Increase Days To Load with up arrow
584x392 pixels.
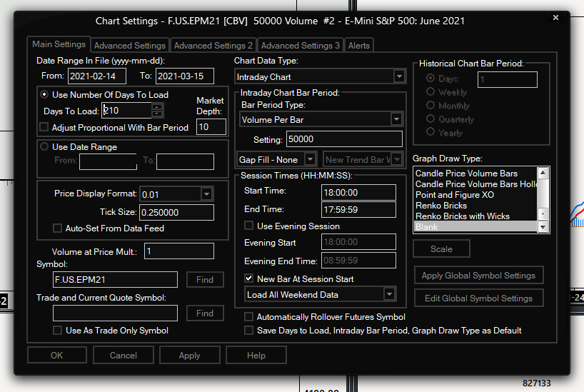pyautogui.click(x=157, y=107)
